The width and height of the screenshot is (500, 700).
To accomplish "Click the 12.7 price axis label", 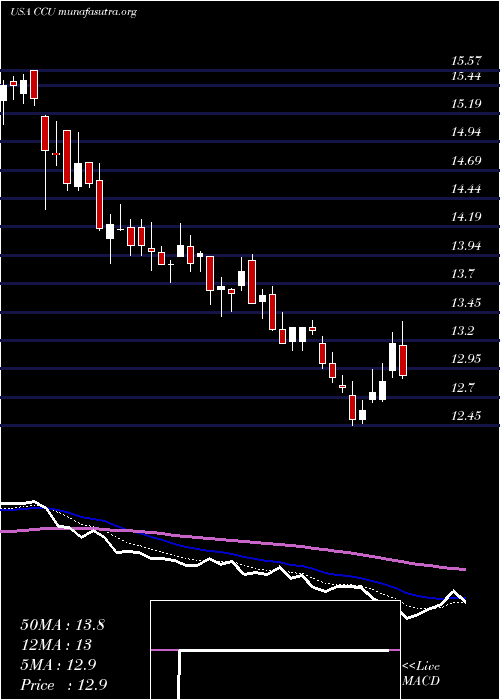I will click(463, 388).
